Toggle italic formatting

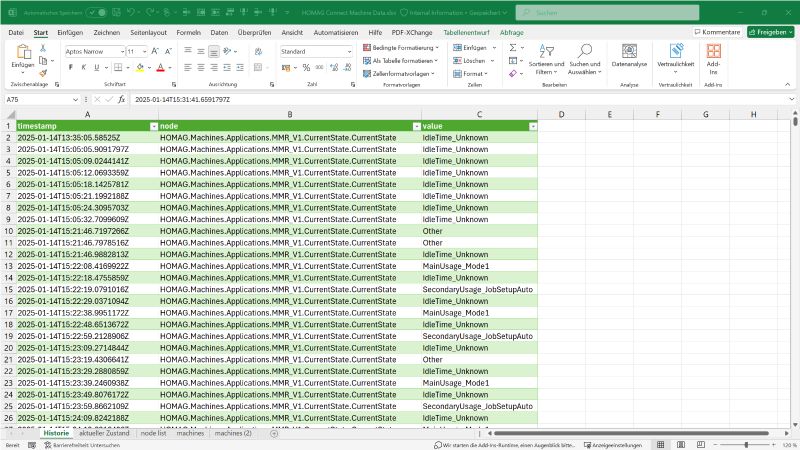click(x=83, y=67)
